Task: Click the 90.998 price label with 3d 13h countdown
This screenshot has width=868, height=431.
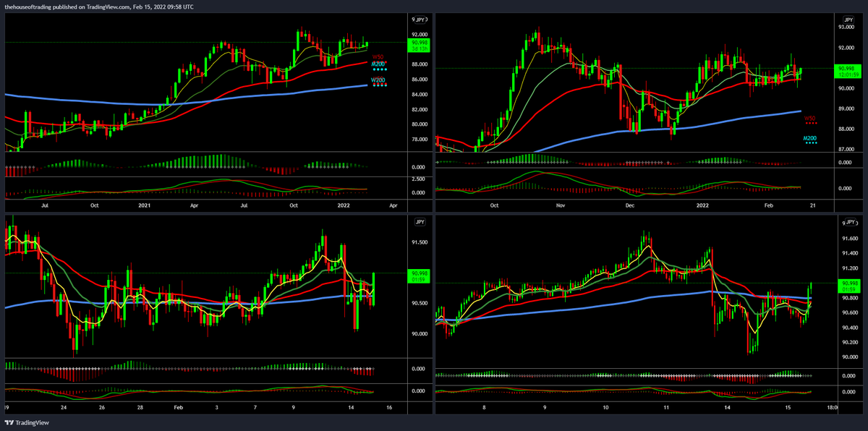Action: (x=420, y=45)
